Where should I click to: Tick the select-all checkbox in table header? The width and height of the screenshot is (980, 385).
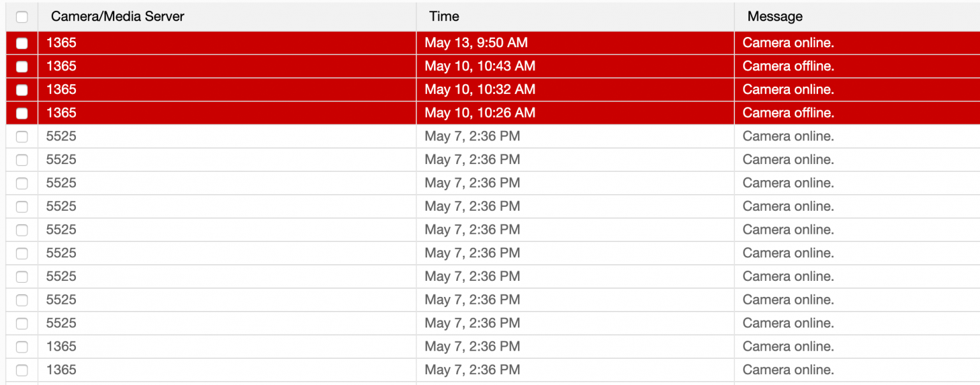coord(22,17)
